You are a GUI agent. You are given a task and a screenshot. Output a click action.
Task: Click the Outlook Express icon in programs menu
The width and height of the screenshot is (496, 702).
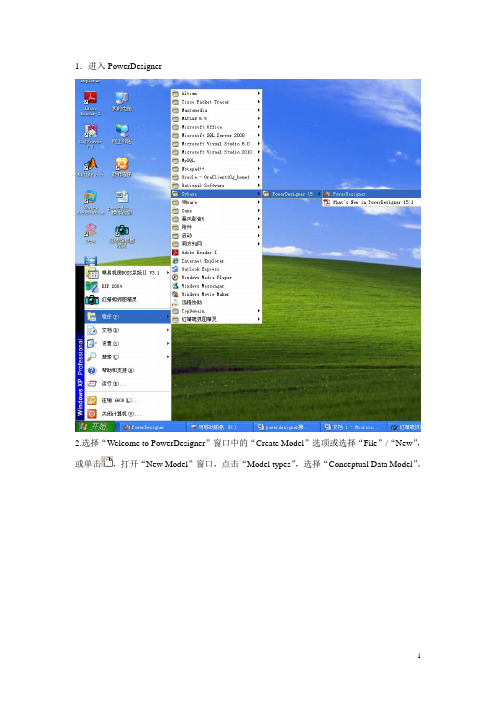pos(175,269)
